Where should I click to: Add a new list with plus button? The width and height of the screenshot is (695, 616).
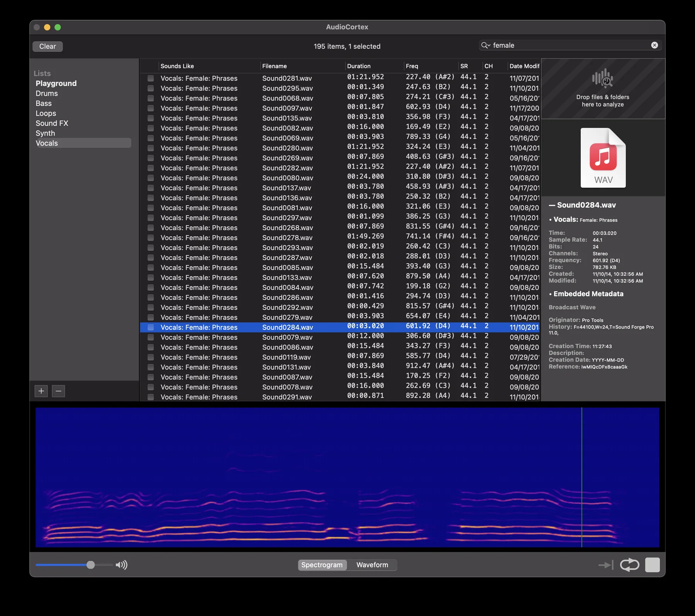click(41, 391)
